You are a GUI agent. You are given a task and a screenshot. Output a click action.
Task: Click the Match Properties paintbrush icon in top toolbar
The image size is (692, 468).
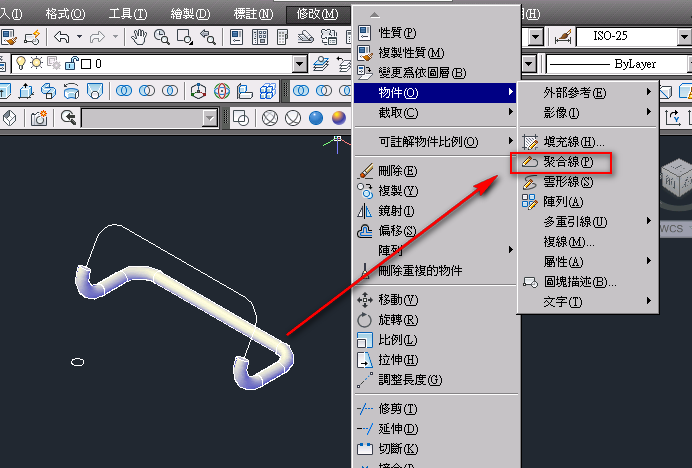[x=9, y=37]
